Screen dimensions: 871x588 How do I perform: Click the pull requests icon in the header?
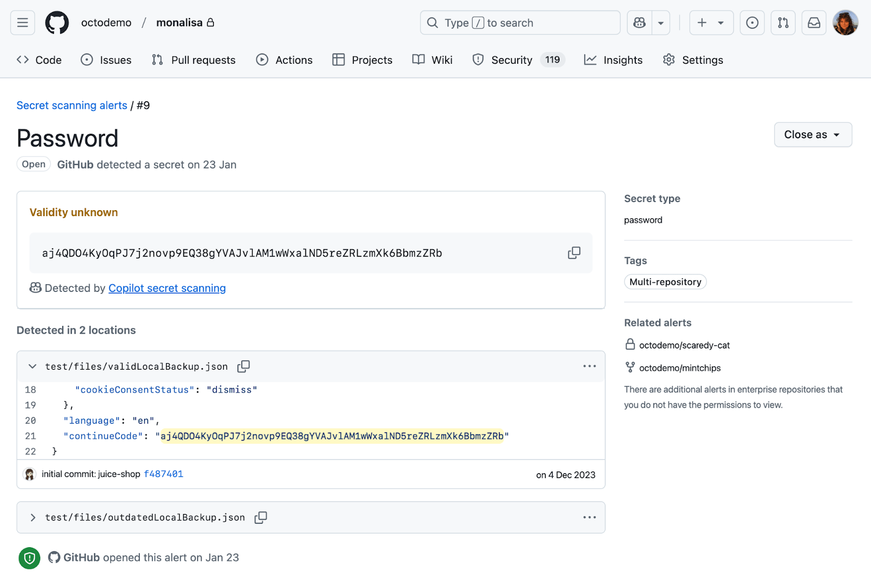click(x=783, y=22)
